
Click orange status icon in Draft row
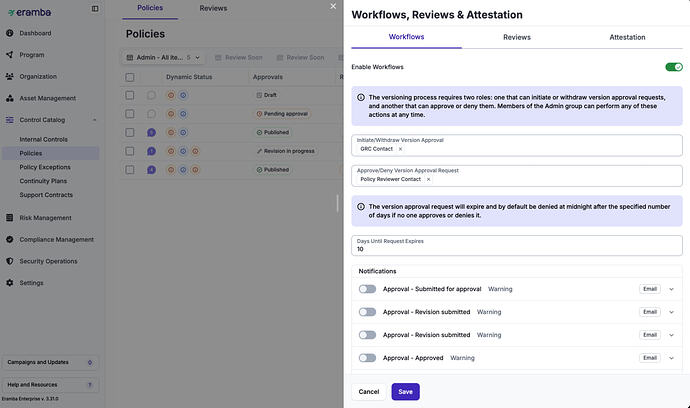click(171, 95)
